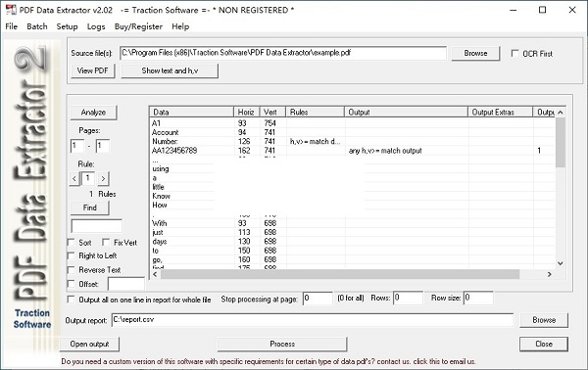Check Output all on one line option
Screen dimensions: 588x370
71,300
